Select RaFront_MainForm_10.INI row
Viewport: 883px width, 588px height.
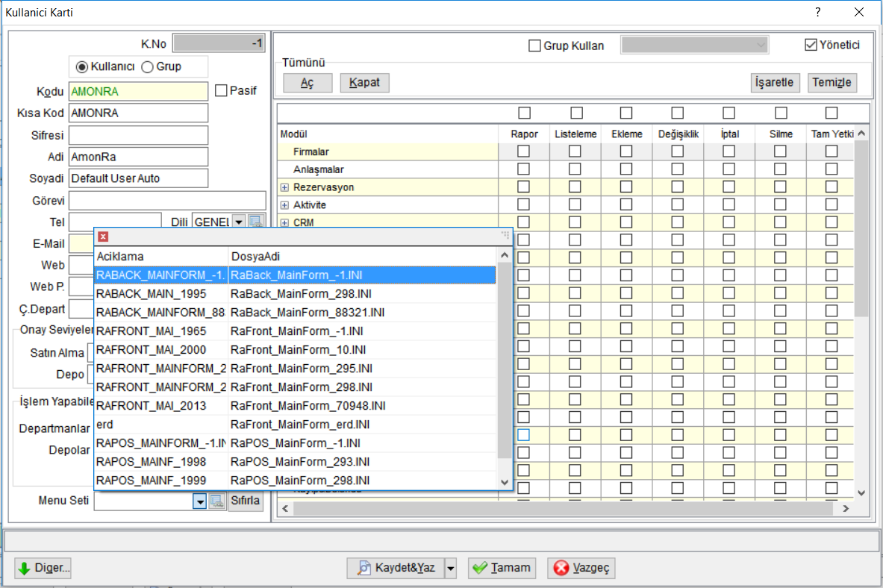click(x=296, y=350)
